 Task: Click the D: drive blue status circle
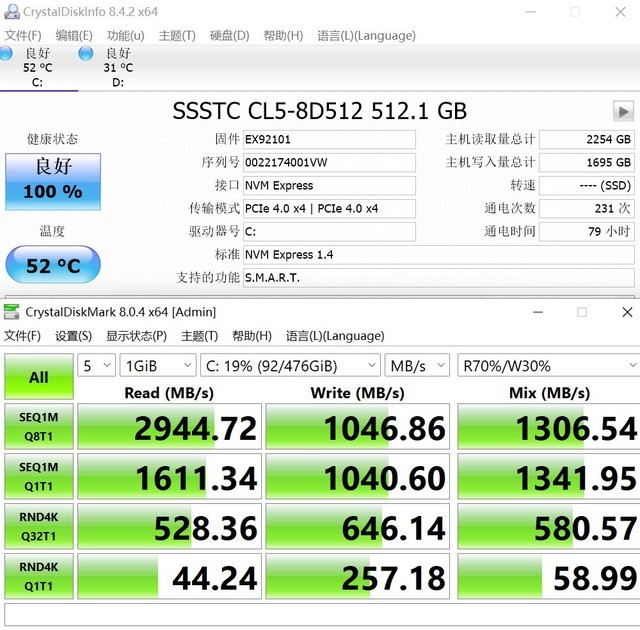[86, 53]
